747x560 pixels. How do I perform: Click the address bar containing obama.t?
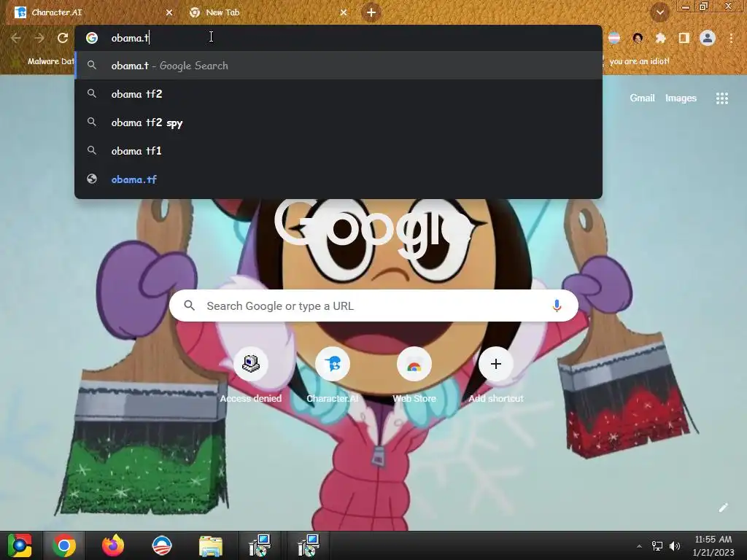(338, 38)
